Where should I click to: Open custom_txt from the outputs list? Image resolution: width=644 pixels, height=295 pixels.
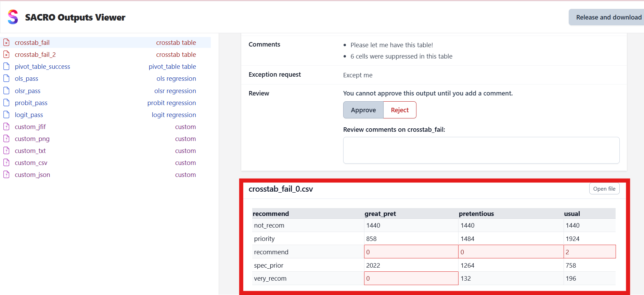click(x=30, y=151)
